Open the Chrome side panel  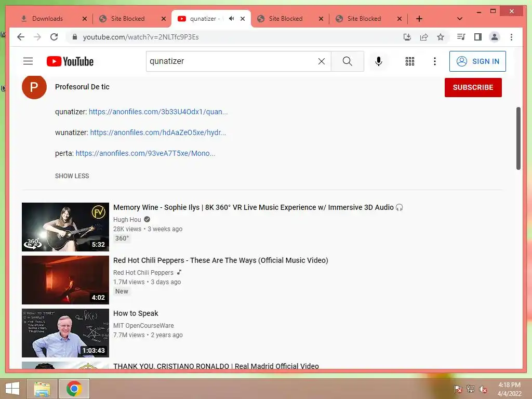pyautogui.click(x=478, y=37)
